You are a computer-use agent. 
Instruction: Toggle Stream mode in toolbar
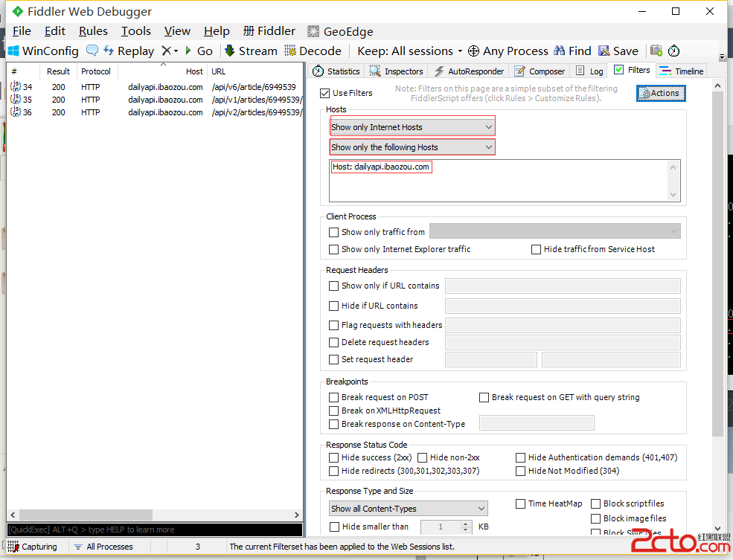tap(251, 51)
